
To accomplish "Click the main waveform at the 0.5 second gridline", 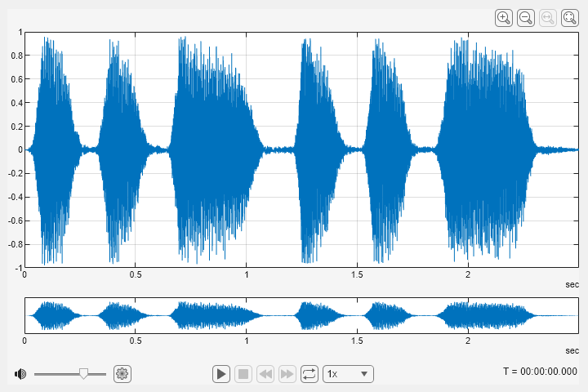I will click(x=136, y=149).
